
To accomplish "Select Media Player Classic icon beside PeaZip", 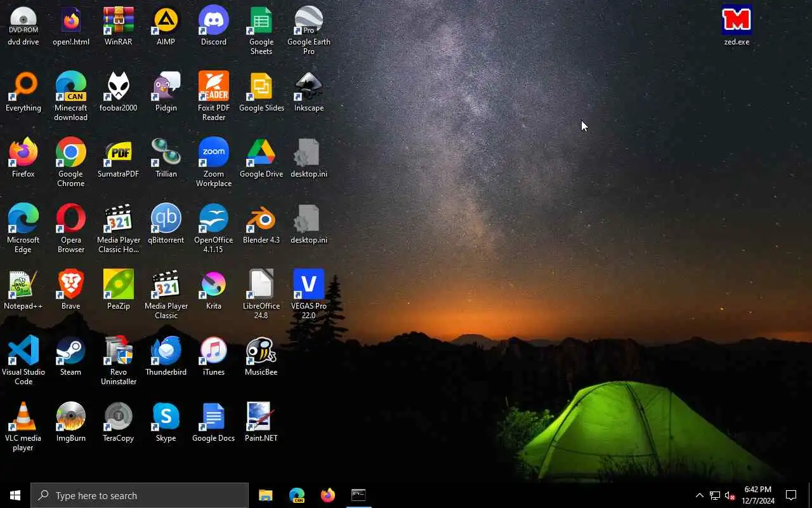I will pyautogui.click(x=166, y=295).
